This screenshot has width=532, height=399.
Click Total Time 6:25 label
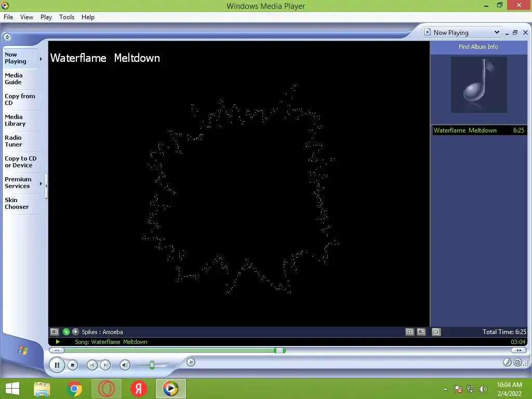click(x=504, y=332)
